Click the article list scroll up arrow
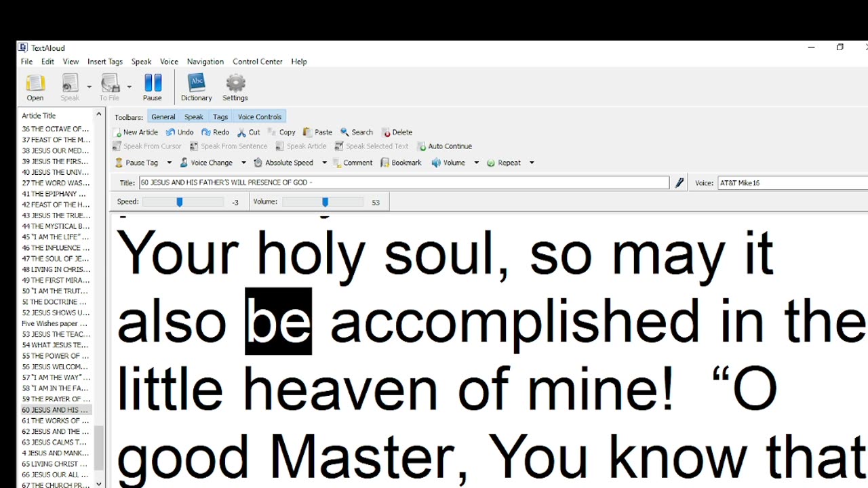Screen dimensions: 868x488 point(99,115)
